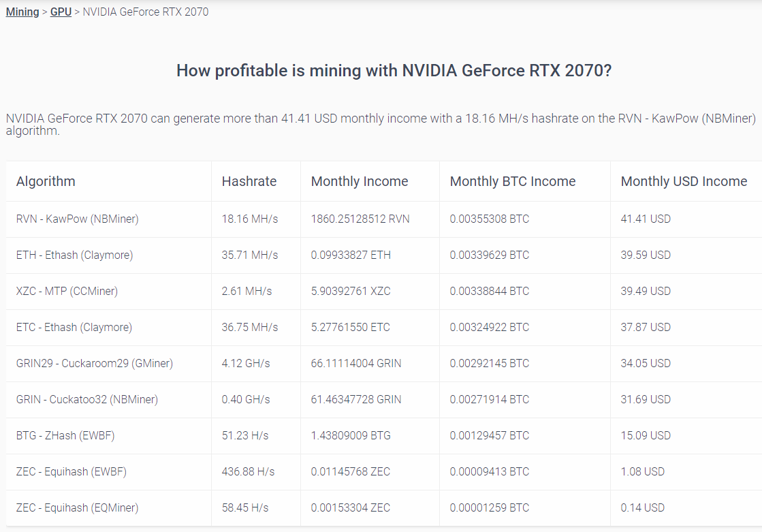The image size is (762, 532).
Task: Select the XZC - MTP (CCMiner) row
Action: 384,292
